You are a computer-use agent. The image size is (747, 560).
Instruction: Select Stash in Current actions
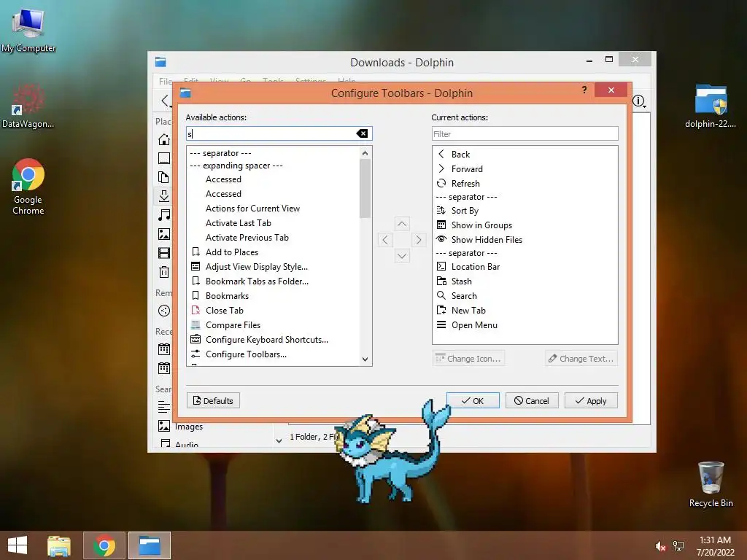[461, 281]
